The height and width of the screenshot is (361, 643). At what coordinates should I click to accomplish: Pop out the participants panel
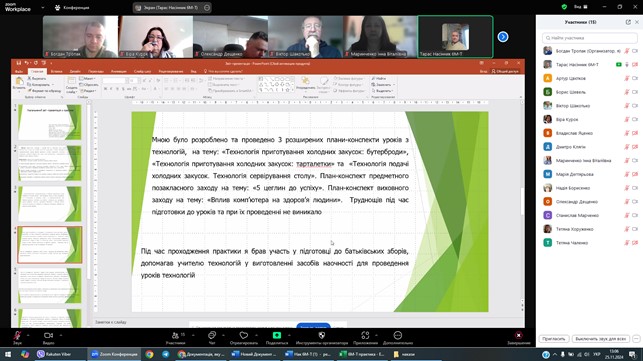pyautogui.click(x=628, y=22)
